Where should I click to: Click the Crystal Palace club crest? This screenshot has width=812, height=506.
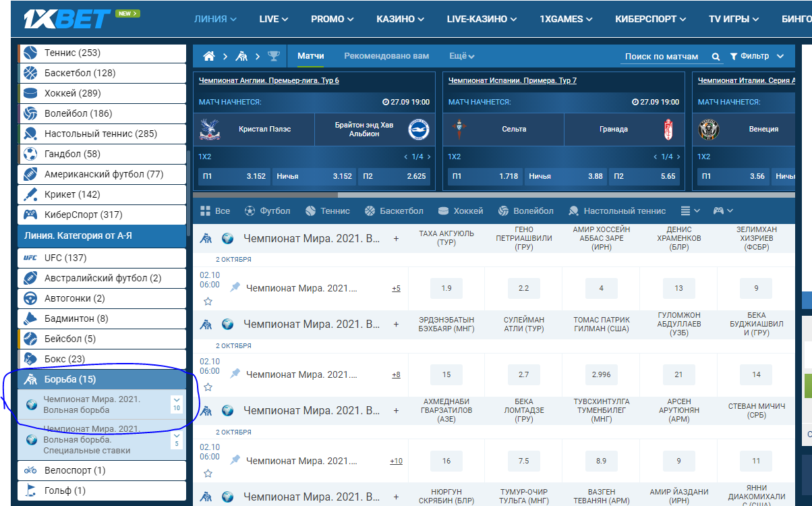(x=210, y=129)
